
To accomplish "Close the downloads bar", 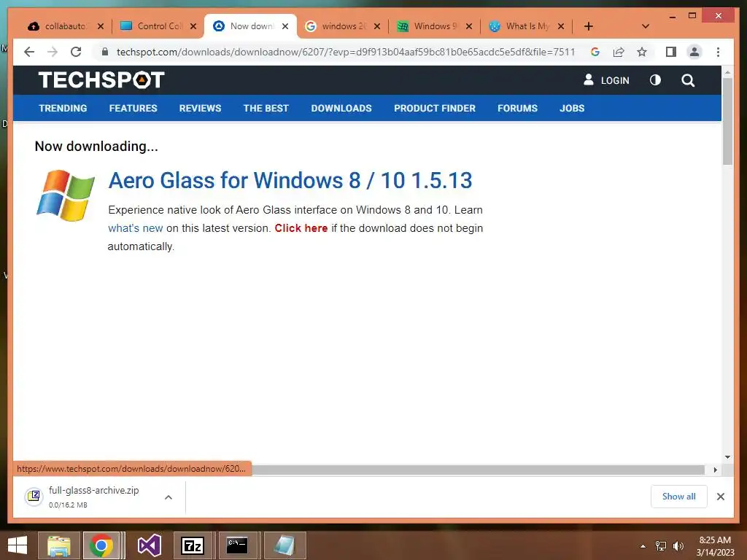I will [720, 497].
